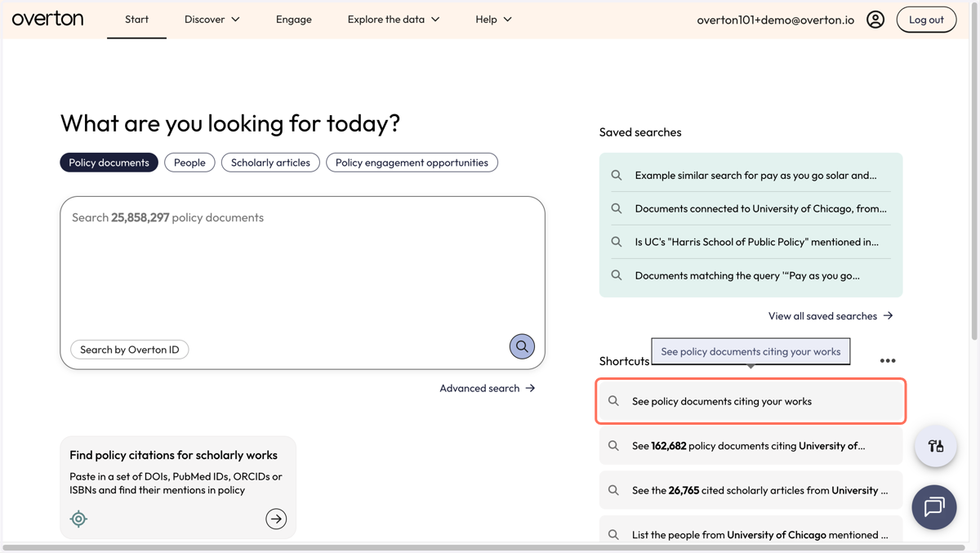Open the Shortcuts three-dots menu

(x=888, y=360)
